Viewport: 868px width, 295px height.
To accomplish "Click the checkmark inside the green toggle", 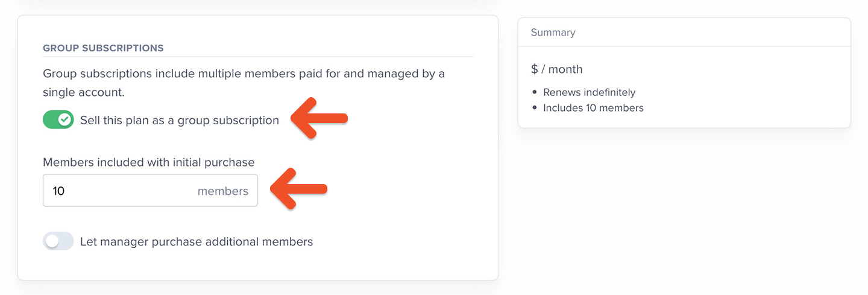I will 64,120.
